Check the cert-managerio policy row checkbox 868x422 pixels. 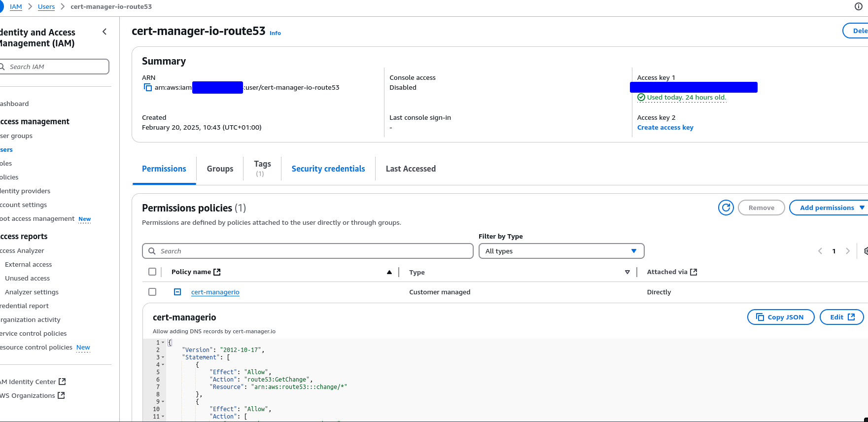tap(152, 292)
